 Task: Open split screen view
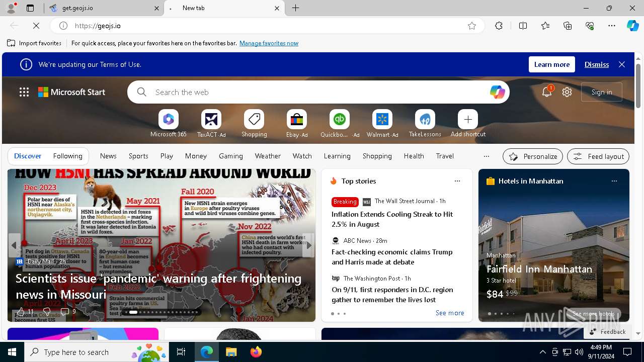[523, 26]
